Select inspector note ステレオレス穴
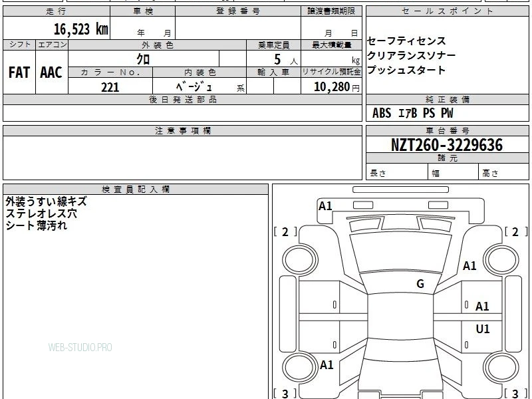 [41, 213]
